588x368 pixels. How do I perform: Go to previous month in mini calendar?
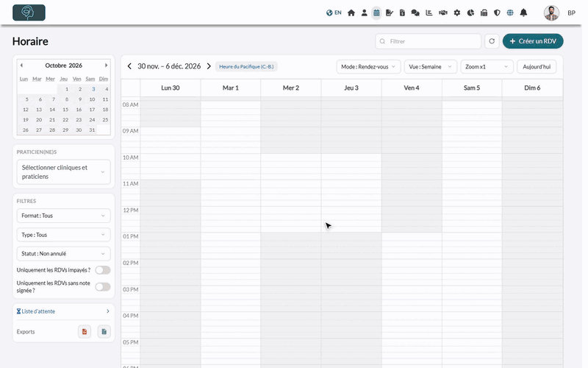(x=22, y=66)
